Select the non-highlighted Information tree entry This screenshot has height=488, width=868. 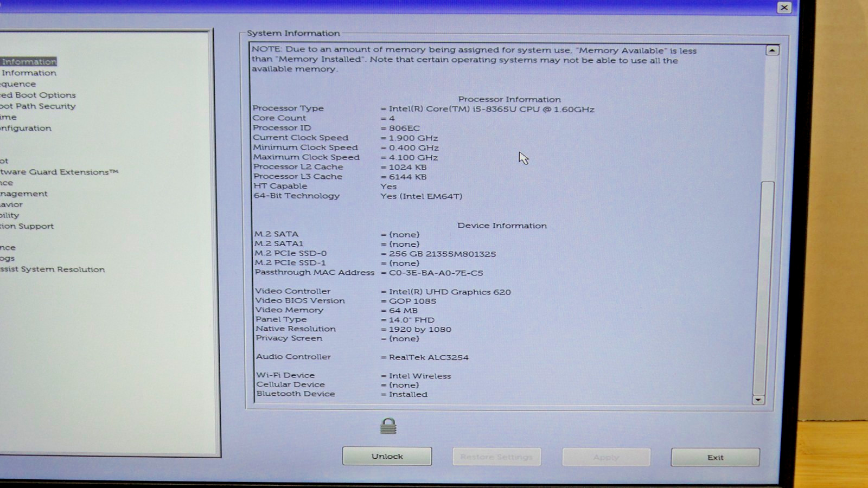pyautogui.click(x=28, y=73)
